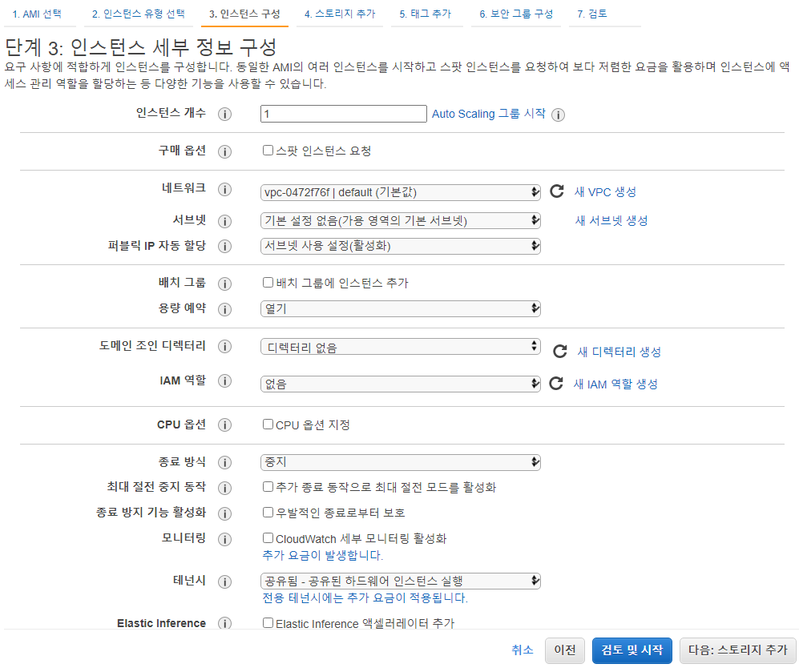Click info icon next to 모니터링
This screenshot has width=799, height=672.
[x=224, y=539]
